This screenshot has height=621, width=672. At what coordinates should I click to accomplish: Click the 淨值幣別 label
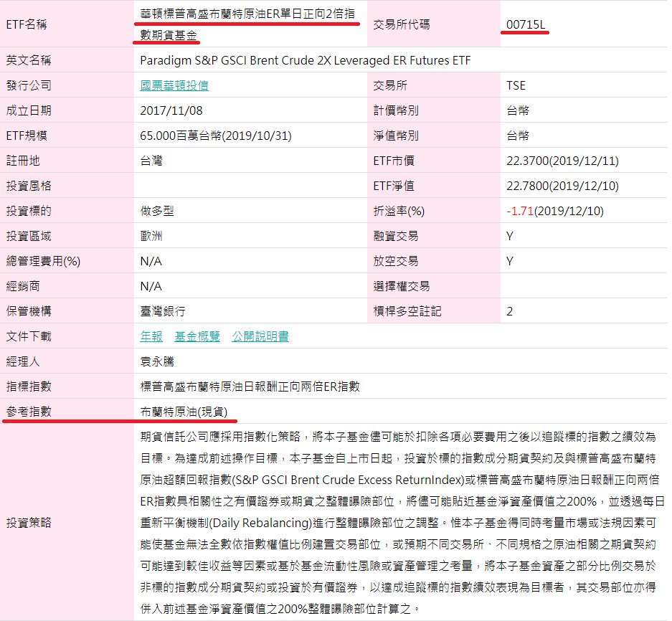coord(396,136)
